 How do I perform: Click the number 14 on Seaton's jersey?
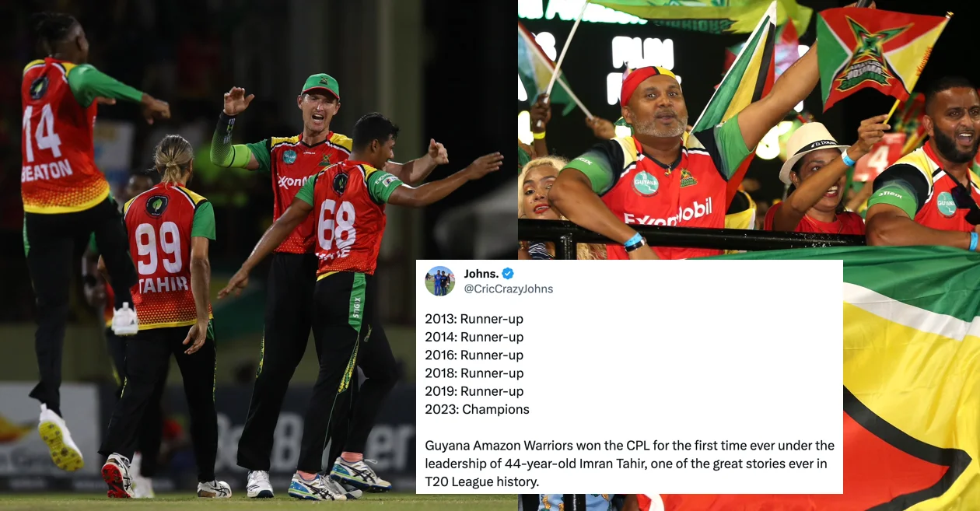coord(43,131)
